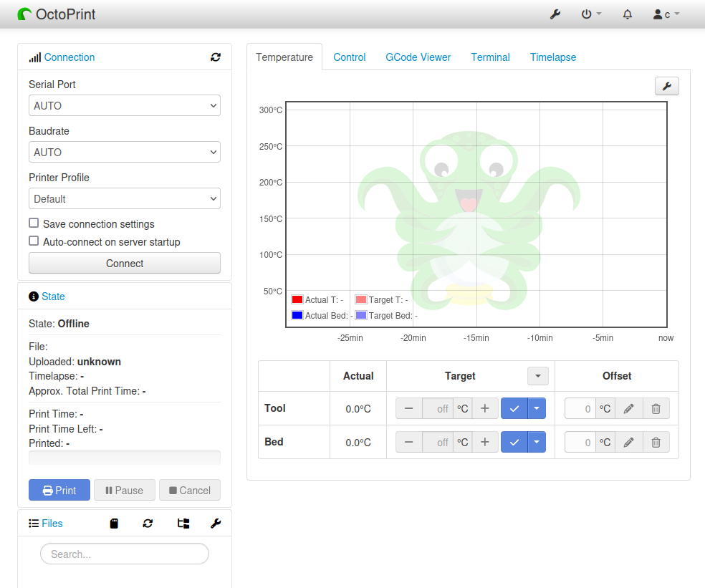This screenshot has height=588, width=705.
Task: Apply Tool target temperature checkmark
Action: (514, 408)
